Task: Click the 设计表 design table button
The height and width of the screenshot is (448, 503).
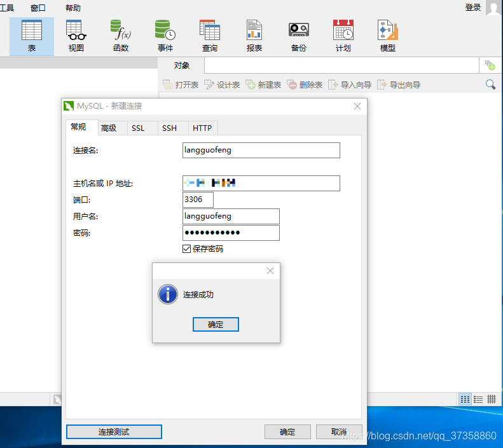Action: tap(222, 85)
